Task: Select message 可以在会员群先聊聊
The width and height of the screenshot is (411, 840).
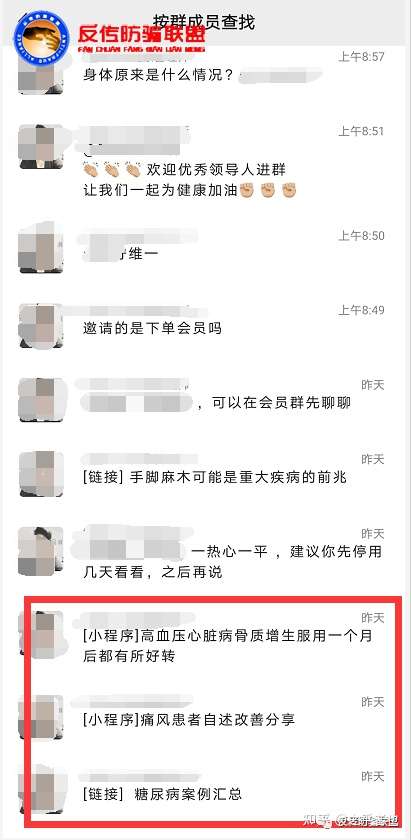Action: [x=282, y=403]
